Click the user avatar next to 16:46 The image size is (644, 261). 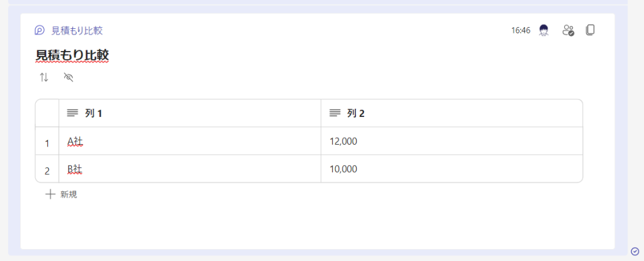(544, 30)
